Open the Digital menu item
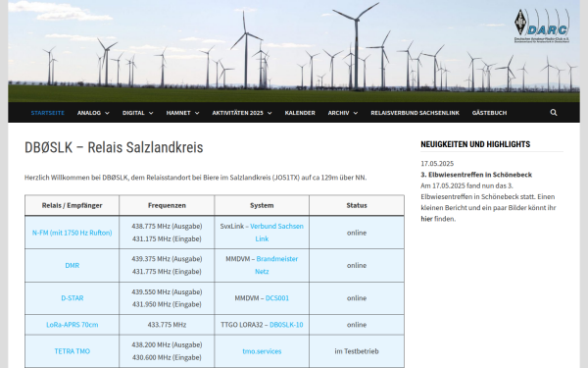Viewport: 588px width, 368px height. point(133,113)
